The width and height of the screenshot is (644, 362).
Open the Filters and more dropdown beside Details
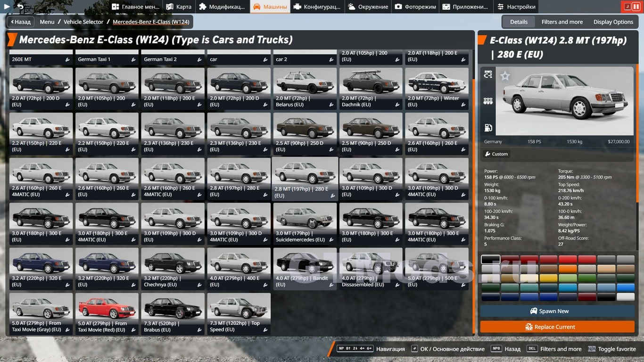(x=562, y=22)
